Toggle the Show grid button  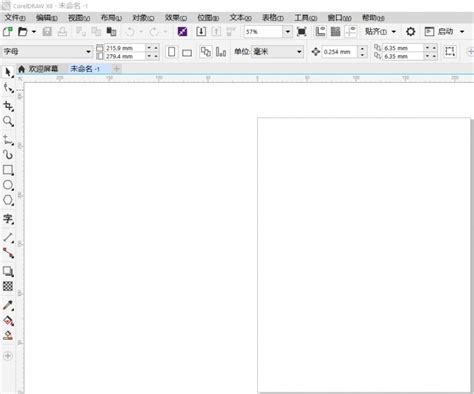point(336,32)
